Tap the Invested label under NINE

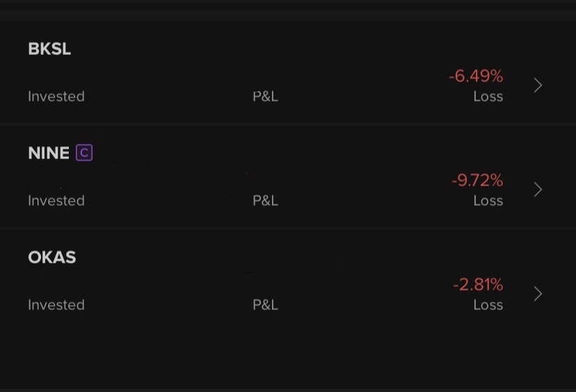tap(56, 201)
